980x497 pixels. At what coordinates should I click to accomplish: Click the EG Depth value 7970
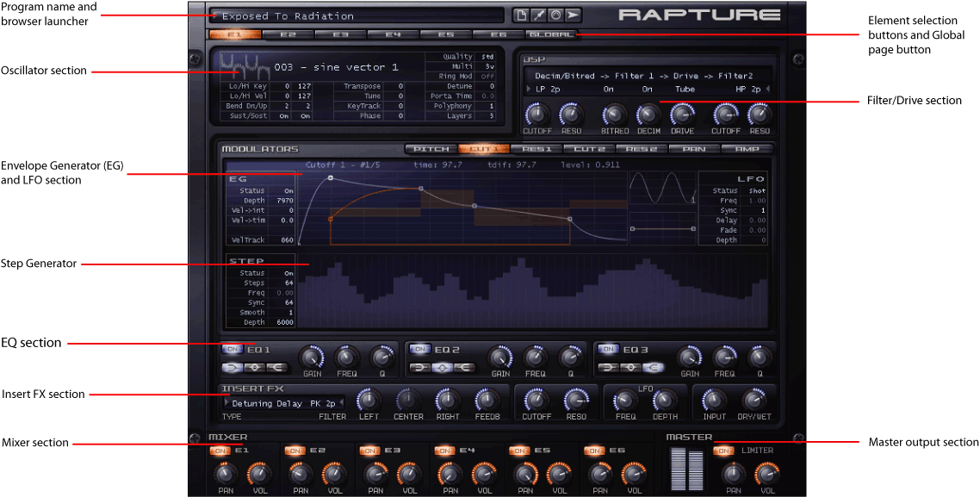click(282, 200)
